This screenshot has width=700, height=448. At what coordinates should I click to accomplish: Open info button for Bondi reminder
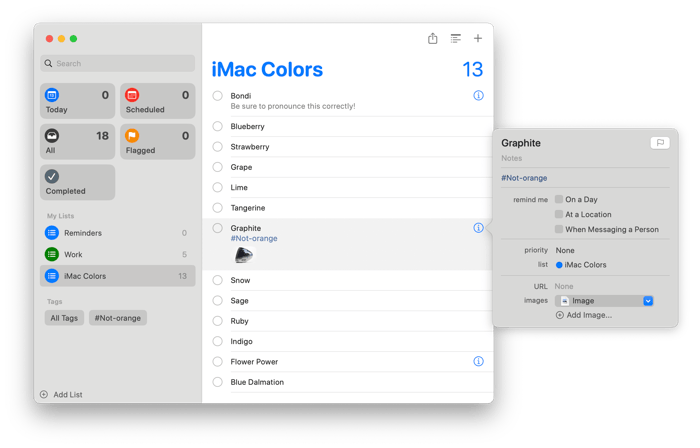tap(478, 95)
